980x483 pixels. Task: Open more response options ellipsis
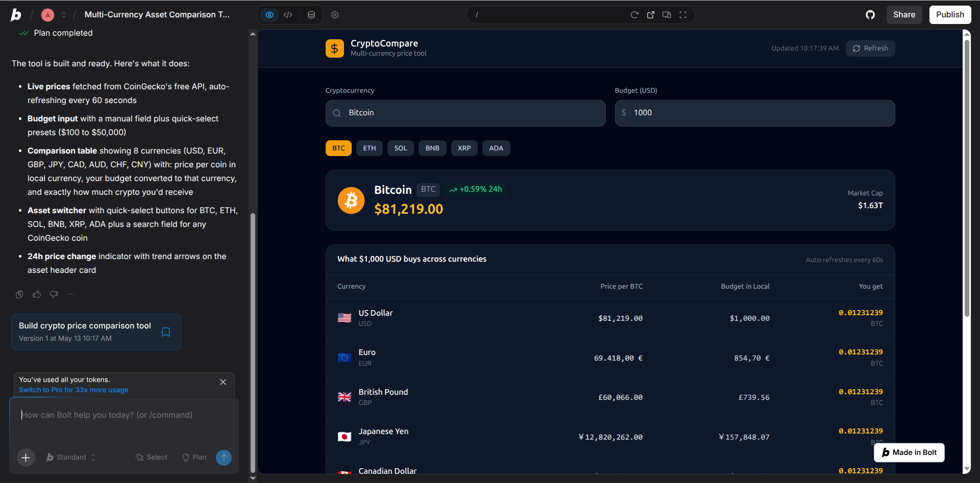coord(71,294)
